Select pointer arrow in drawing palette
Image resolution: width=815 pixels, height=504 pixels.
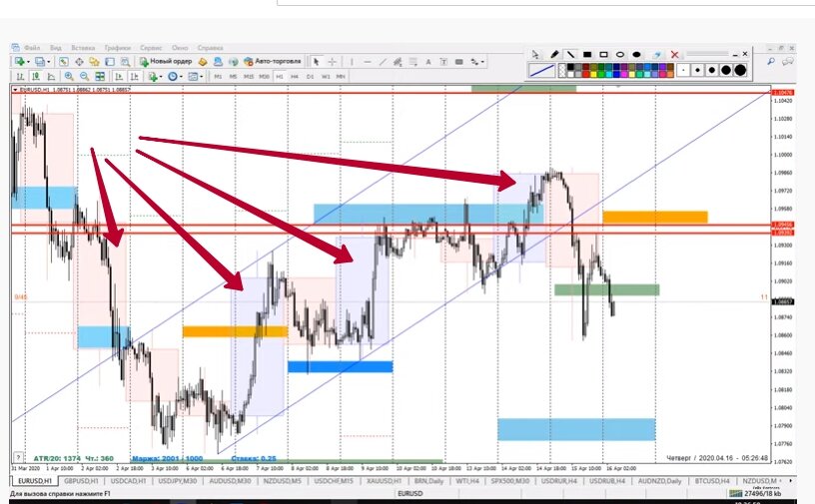click(x=535, y=54)
